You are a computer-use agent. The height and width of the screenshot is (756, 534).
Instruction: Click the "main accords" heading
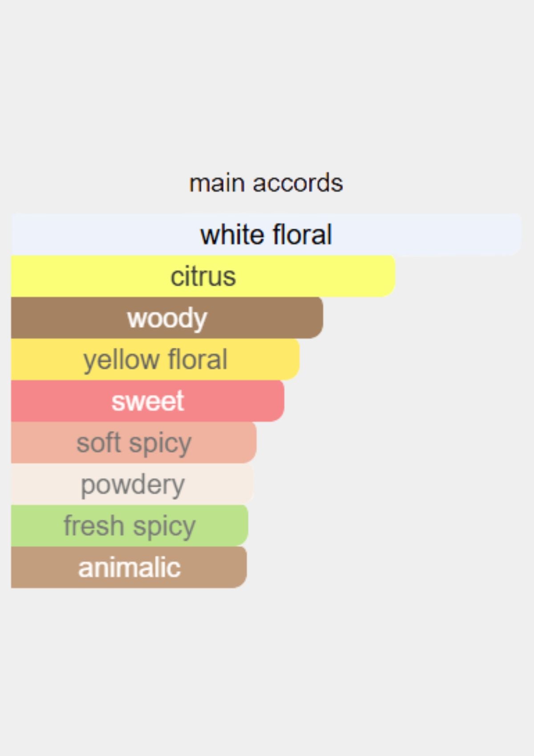[x=266, y=183]
